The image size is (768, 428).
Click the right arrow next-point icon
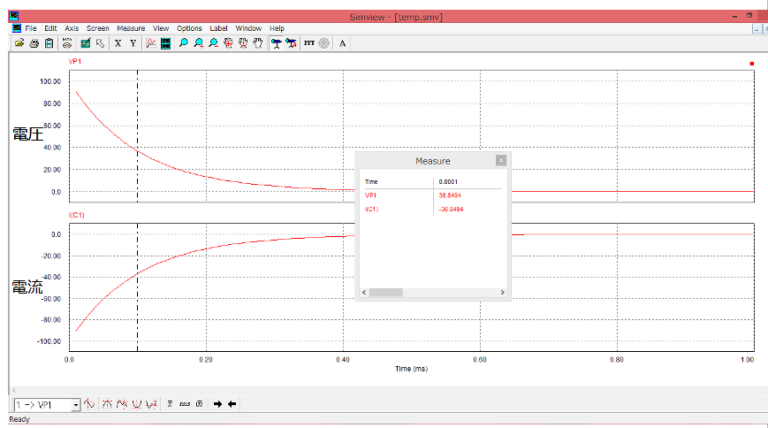pyautogui.click(x=218, y=404)
